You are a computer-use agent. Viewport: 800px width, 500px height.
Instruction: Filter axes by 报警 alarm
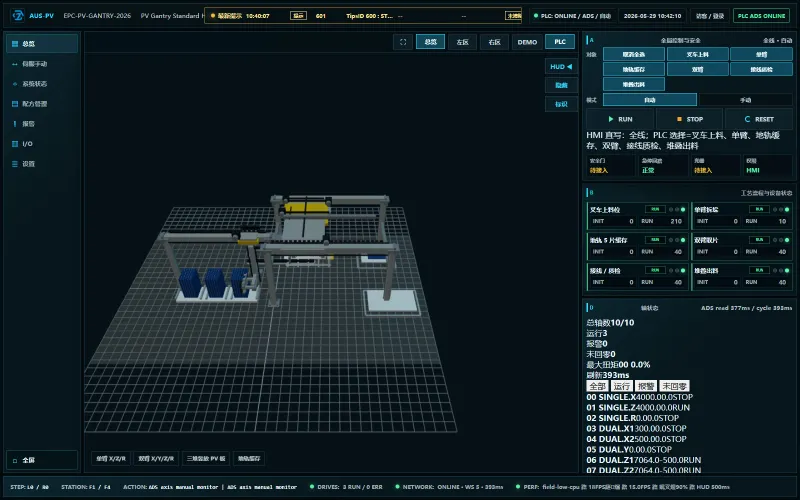[646, 386]
